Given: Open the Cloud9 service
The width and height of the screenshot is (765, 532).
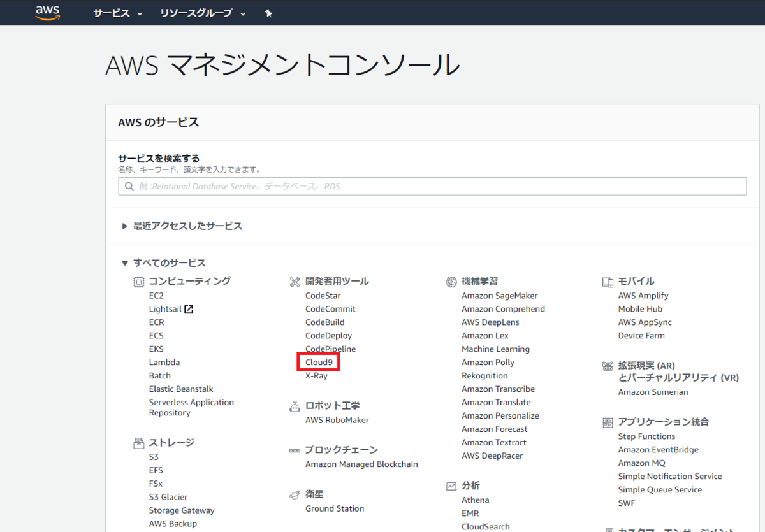Looking at the screenshot, I should tap(319, 363).
